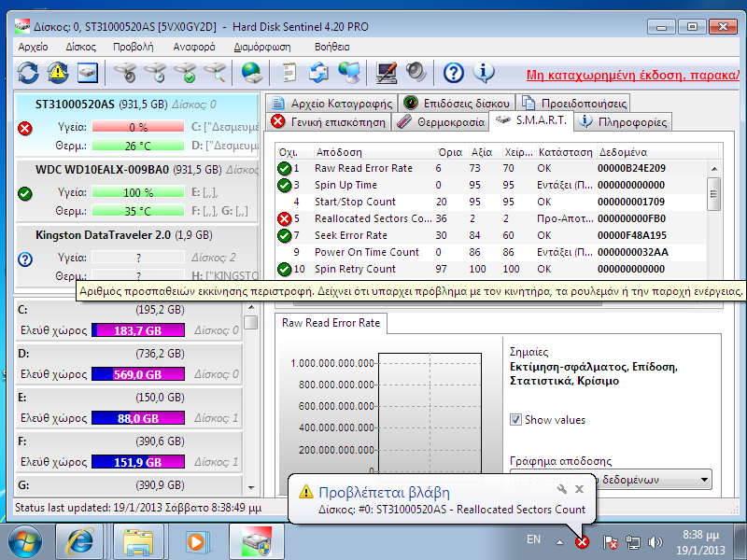Screen dimensions: 747x560
Task: Toggle the Show values checkbox
Action: click(x=515, y=419)
